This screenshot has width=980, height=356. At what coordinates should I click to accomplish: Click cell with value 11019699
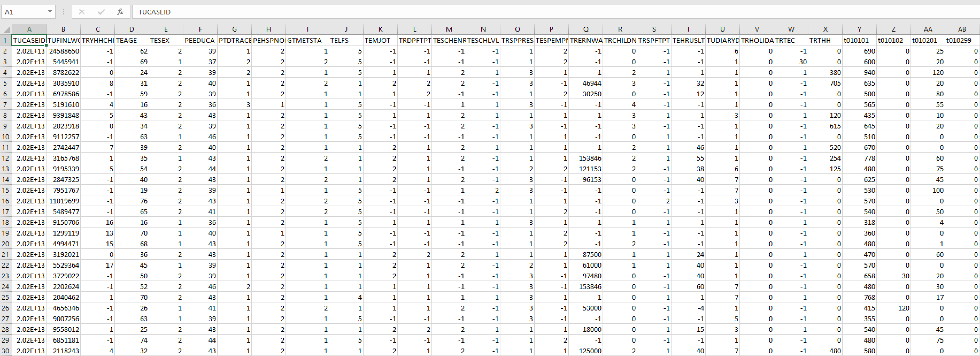click(x=63, y=201)
